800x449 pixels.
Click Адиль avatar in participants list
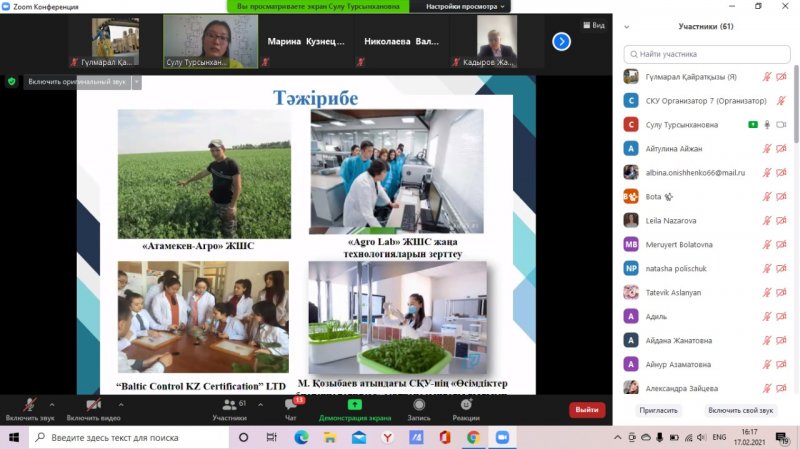tap(631, 316)
